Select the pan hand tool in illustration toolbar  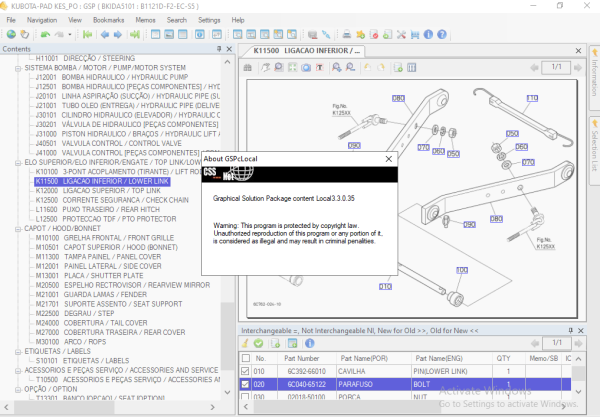[265, 68]
